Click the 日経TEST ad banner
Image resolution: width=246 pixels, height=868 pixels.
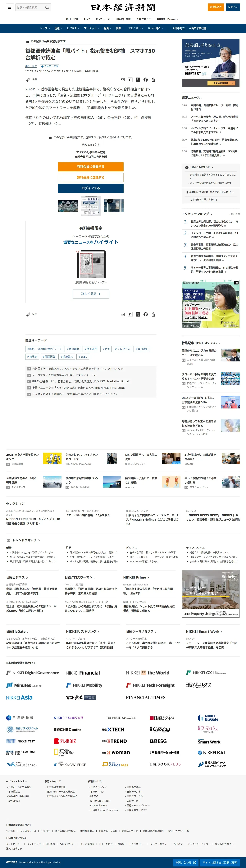coord(211,63)
